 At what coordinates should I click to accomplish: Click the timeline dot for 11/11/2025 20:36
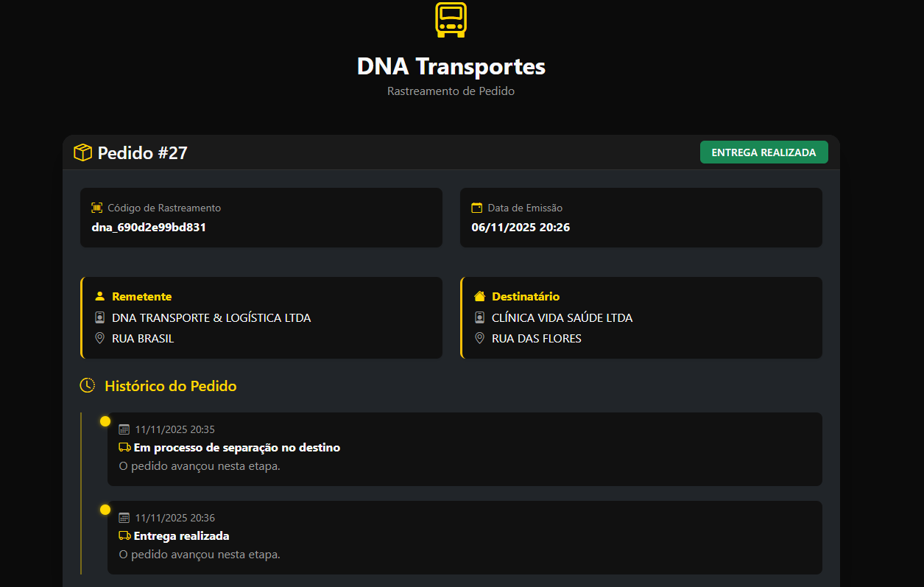point(105,510)
